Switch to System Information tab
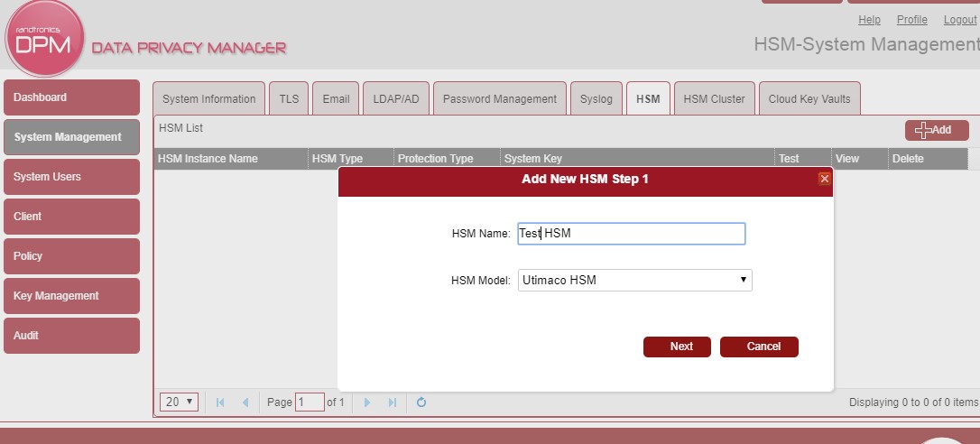The width and height of the screenshot is (980, 444). click(208, 98)
